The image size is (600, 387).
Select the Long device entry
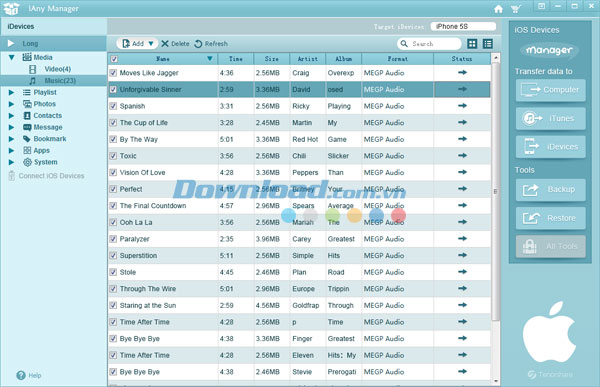pos(53,43)
